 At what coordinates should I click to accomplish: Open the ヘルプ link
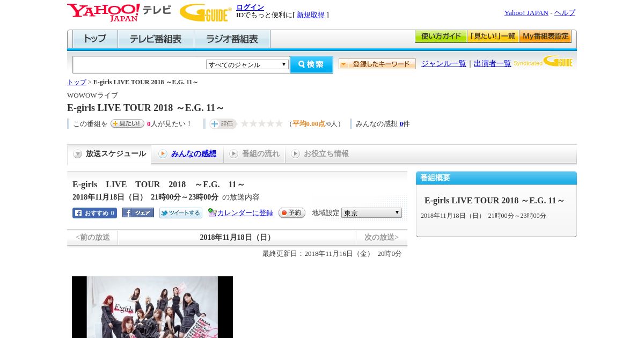(565, 13)
